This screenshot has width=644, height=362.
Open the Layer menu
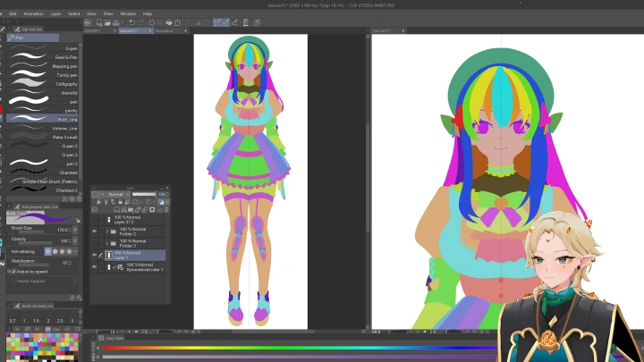(55, 13)
